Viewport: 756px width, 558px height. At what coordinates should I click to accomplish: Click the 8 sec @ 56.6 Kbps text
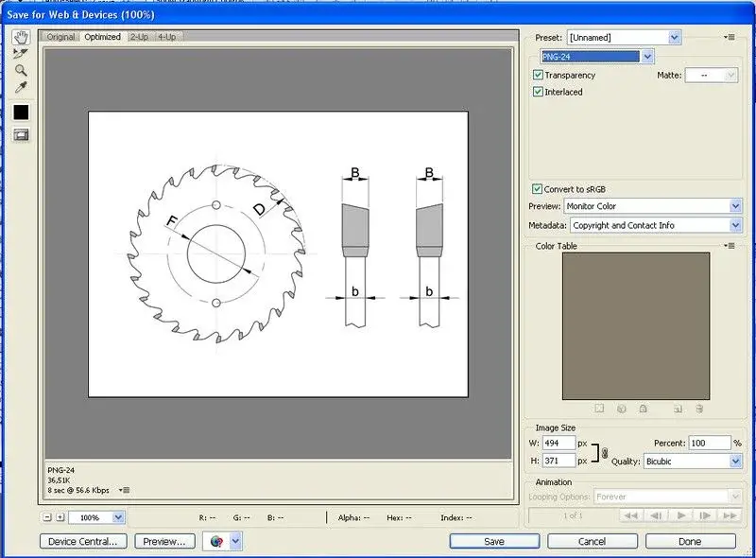(x=78, y=490)
